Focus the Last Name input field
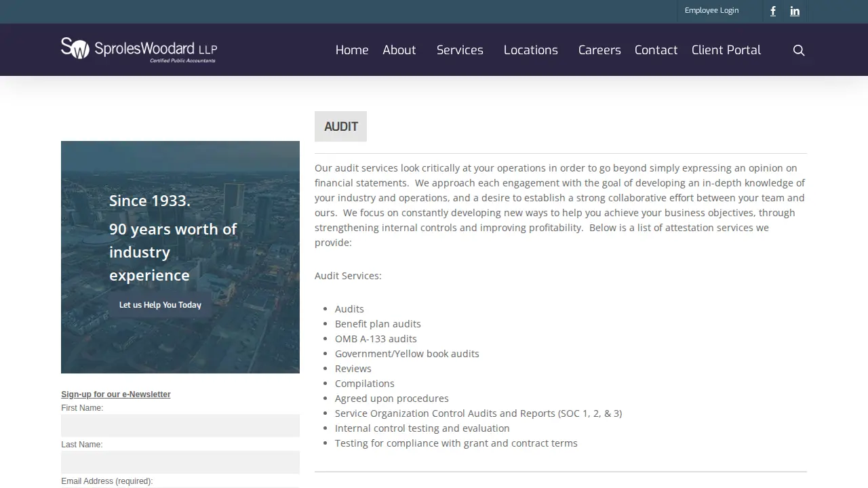 click(180, 462)
